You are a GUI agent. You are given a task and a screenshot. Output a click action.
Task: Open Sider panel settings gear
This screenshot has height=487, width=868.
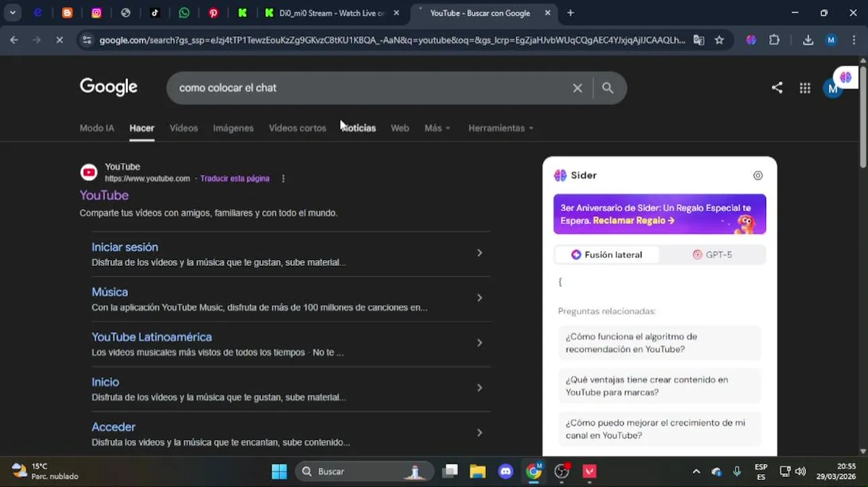[758, 175]
